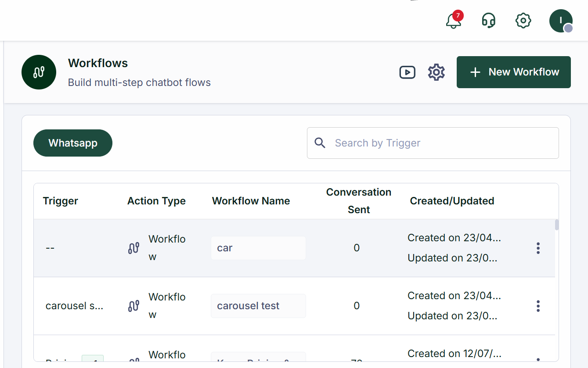Open the top bar settings gear

523,21
